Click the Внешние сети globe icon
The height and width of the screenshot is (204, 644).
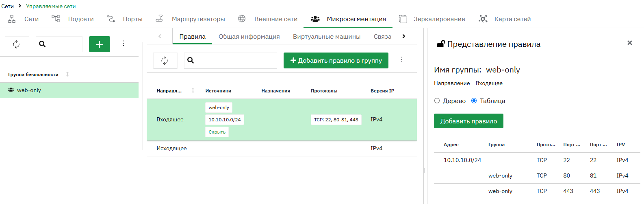coord(242,19)
